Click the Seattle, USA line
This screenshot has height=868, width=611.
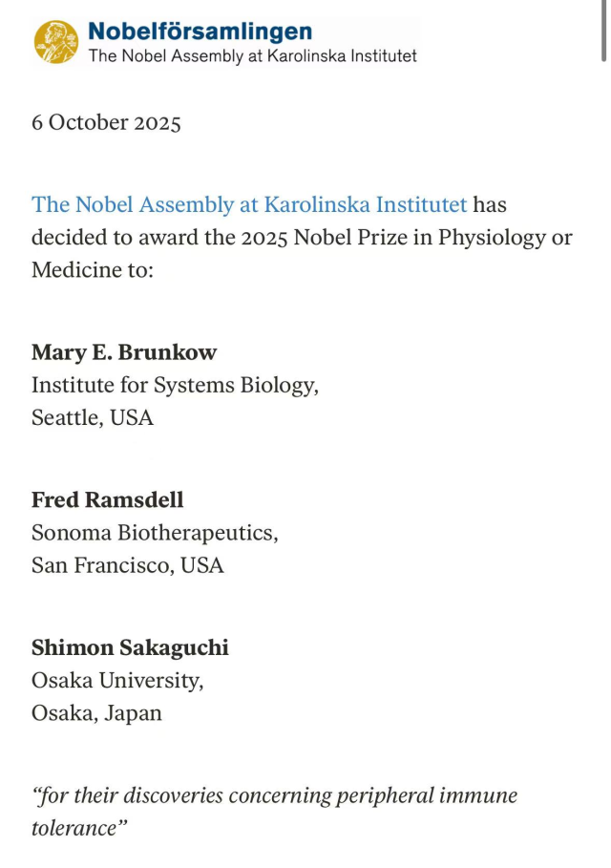(x=93, y=418)
